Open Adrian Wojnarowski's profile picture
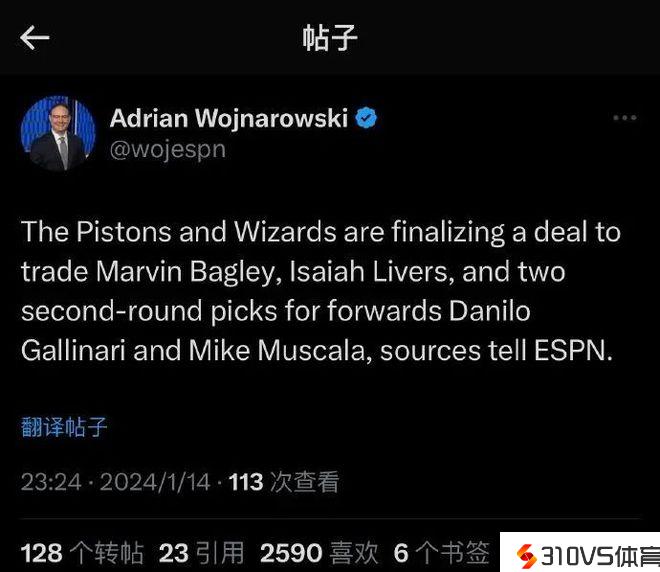The width and height of the screenshot is (660, 572). pos(58,133)
